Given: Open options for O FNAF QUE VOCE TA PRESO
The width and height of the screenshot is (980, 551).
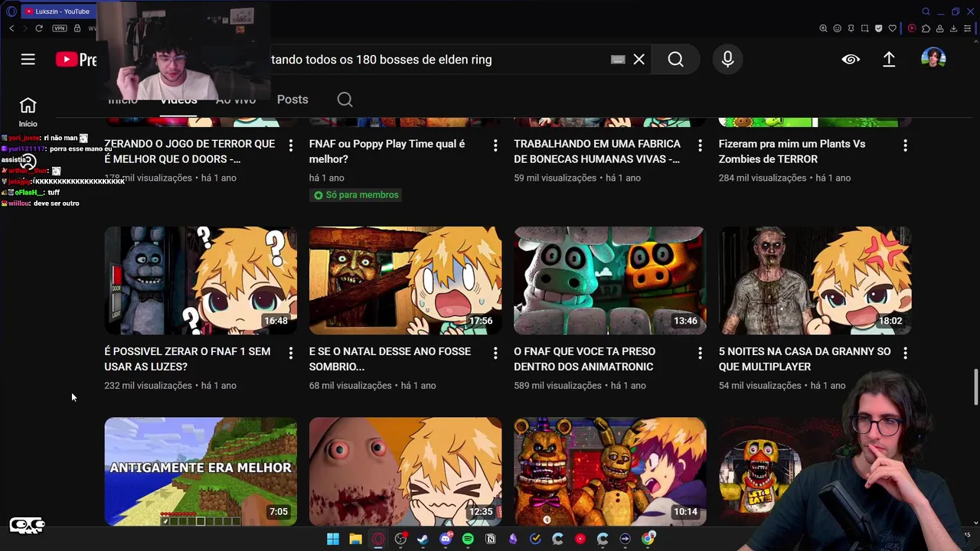Looking at the screenshot, I should [x=700, y=353].
